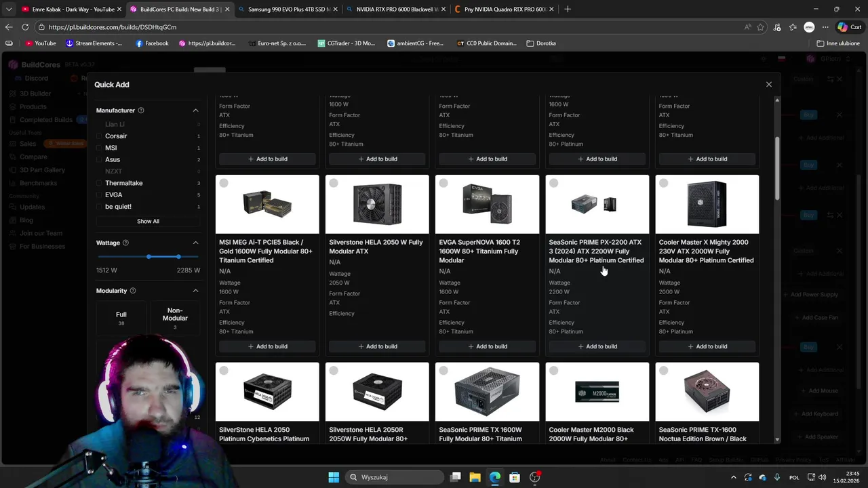Add Cooler Master X Mighty 2000 to build
The image size is (868, 488).
[707, 346]
